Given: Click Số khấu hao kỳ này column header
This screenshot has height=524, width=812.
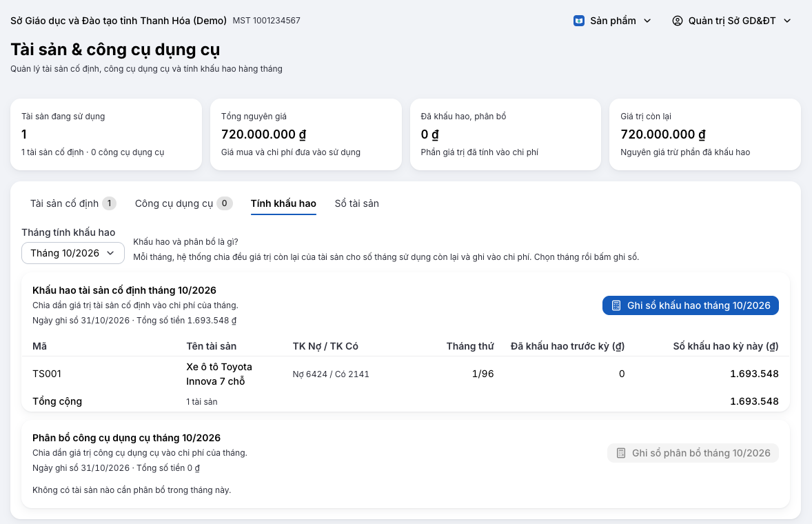Looking at the screenshot, I should click(726, 346).
